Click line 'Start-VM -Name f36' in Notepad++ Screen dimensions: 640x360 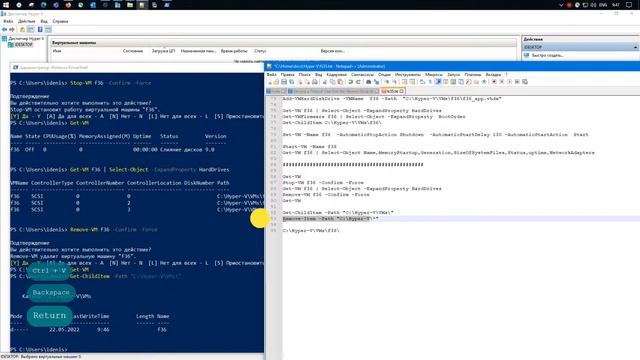[310, 147]
